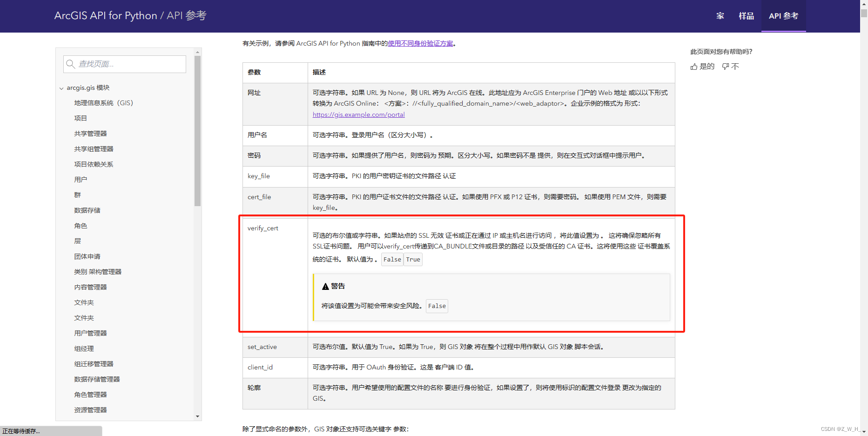Viewport: 868px width, 436px height.
Task: Click the thumbs-down icon next to 不
Action: (x=725, y=66)
